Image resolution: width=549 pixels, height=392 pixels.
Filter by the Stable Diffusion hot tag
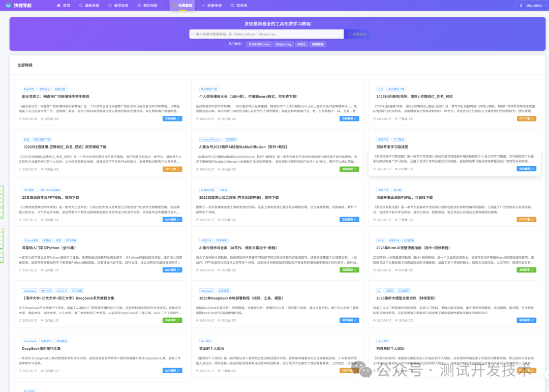pyautogui.click(x=259, y=44)
